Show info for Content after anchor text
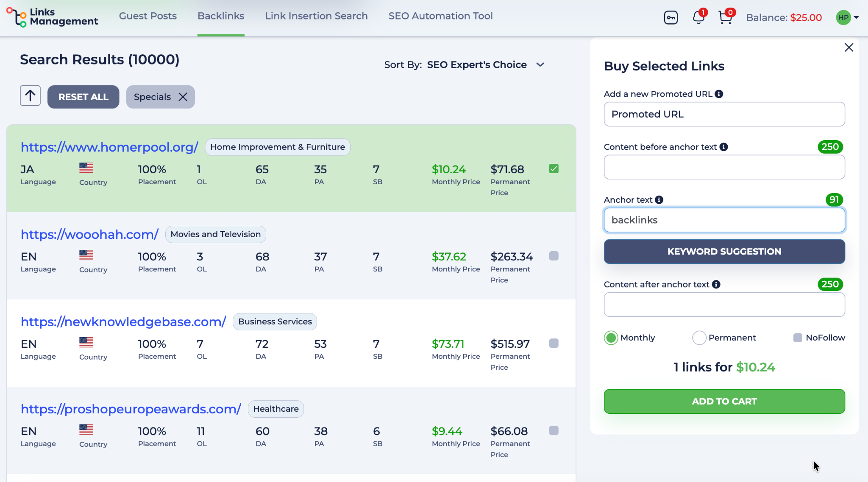The image size is (868, 482). 716,285
